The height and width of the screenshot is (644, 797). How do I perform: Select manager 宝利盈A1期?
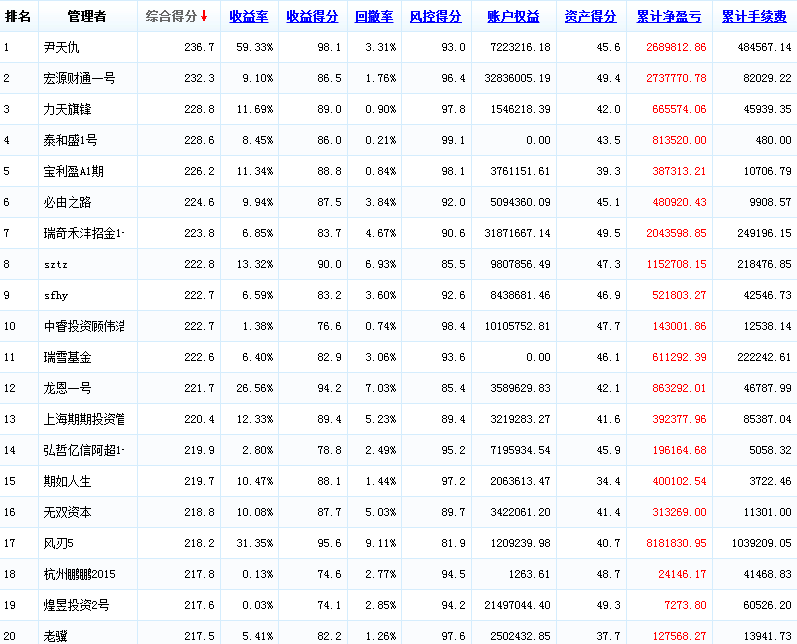(x=73, y=171)
